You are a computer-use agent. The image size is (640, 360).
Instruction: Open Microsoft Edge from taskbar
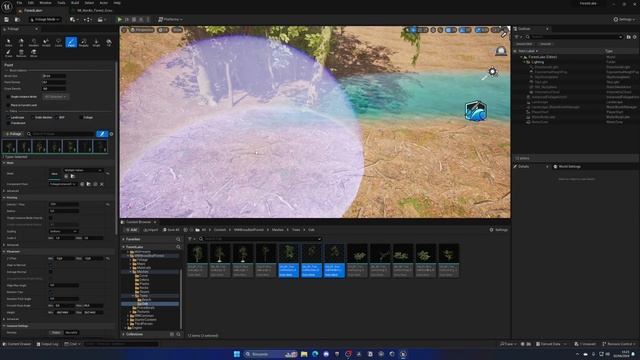point(315,354)
